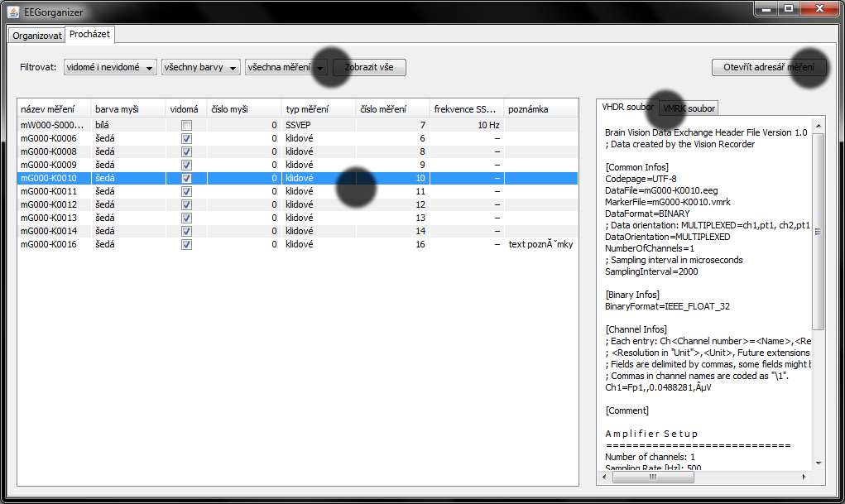Select the mG000-K0008 measurement name
The image size is (845, 504).
point(49,151)
